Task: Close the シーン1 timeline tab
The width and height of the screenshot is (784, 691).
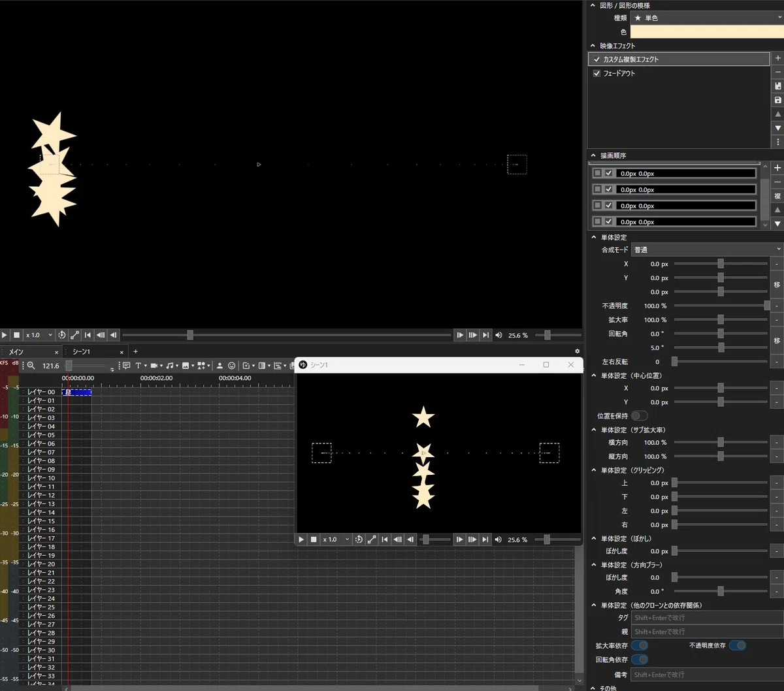Action: point(122,352)
